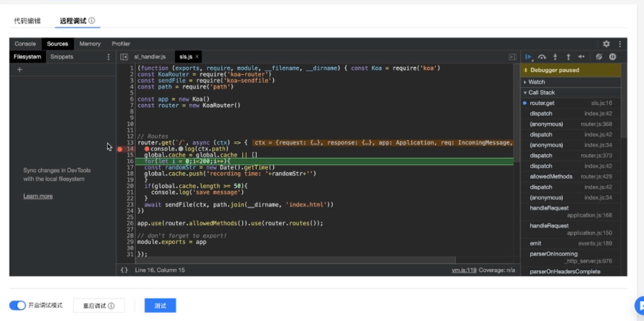
Task: Click the module.exports = app line
Action: [x=172, y=242]
